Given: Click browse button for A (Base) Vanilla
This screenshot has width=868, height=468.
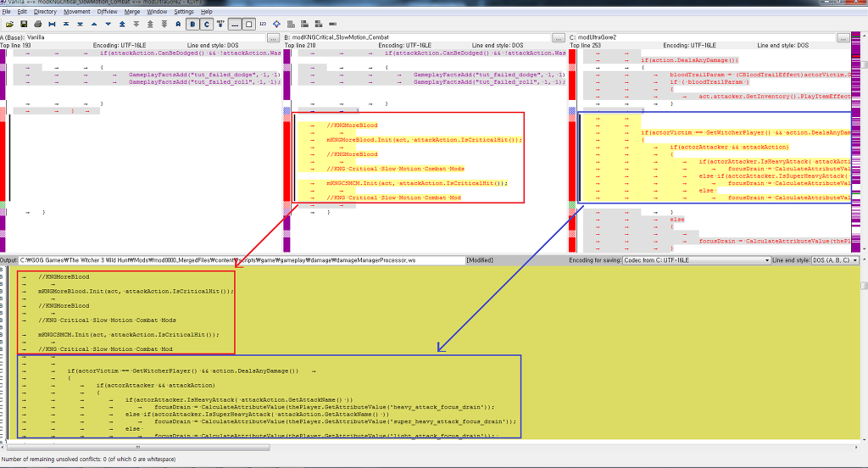Looking at the screenshot, I should pos(272,38).
